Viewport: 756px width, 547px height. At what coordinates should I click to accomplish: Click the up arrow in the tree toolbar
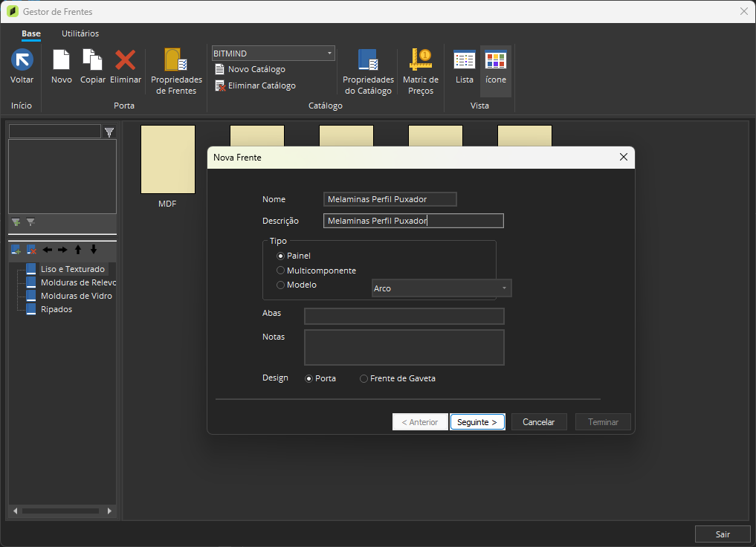point(78,249)
